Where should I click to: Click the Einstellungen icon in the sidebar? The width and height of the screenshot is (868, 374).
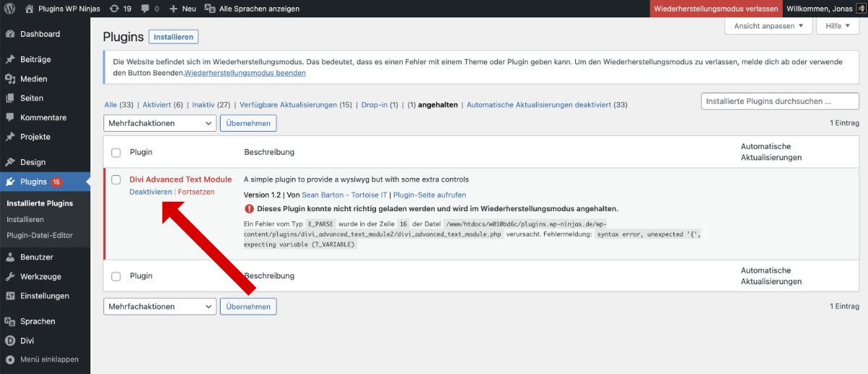10,296
